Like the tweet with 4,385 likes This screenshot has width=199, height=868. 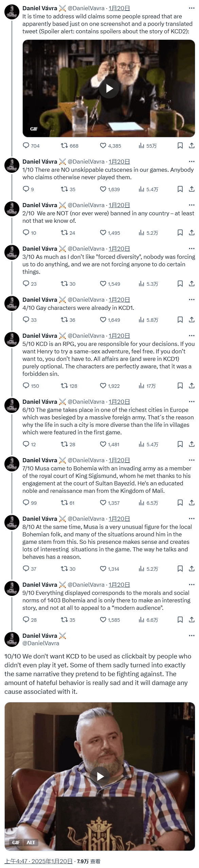(110, 146)
